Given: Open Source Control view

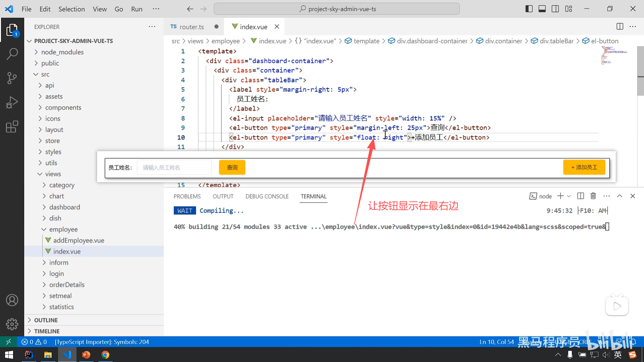Looking at the screenshot, I should [x=12, y=78].
